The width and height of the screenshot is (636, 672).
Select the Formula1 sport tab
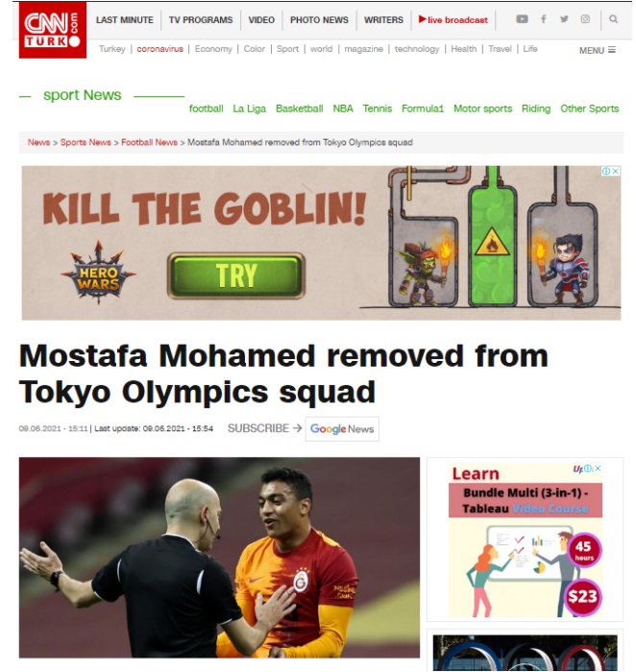click(423, 108)
